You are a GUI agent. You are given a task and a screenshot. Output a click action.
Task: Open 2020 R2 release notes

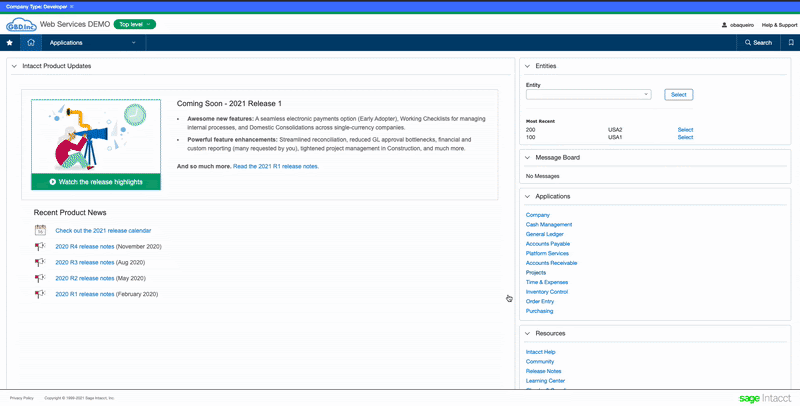(x=85, y=278)
